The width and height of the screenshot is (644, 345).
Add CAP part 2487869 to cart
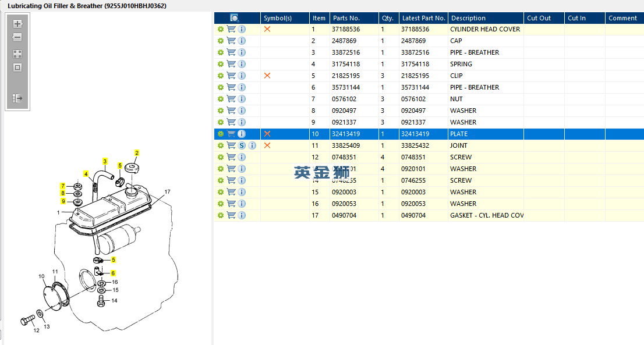pyautogui.click(x=231, y=41)
